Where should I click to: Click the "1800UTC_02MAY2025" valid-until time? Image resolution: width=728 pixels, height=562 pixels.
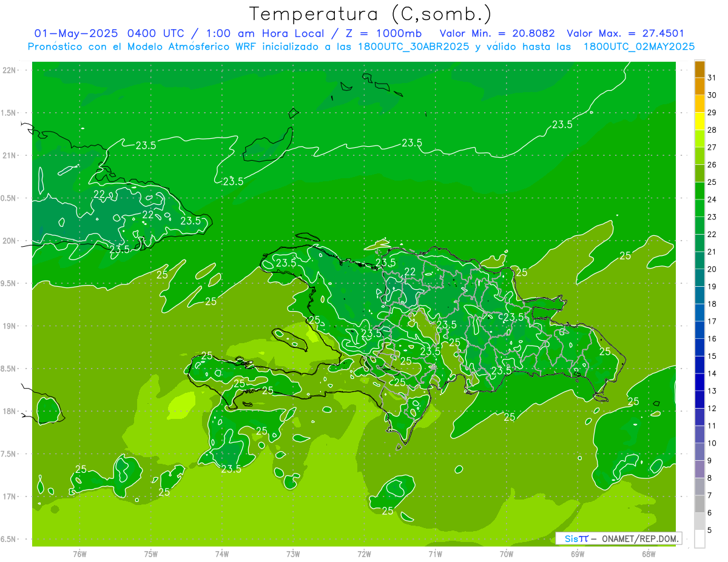click(x=639, y=47)
